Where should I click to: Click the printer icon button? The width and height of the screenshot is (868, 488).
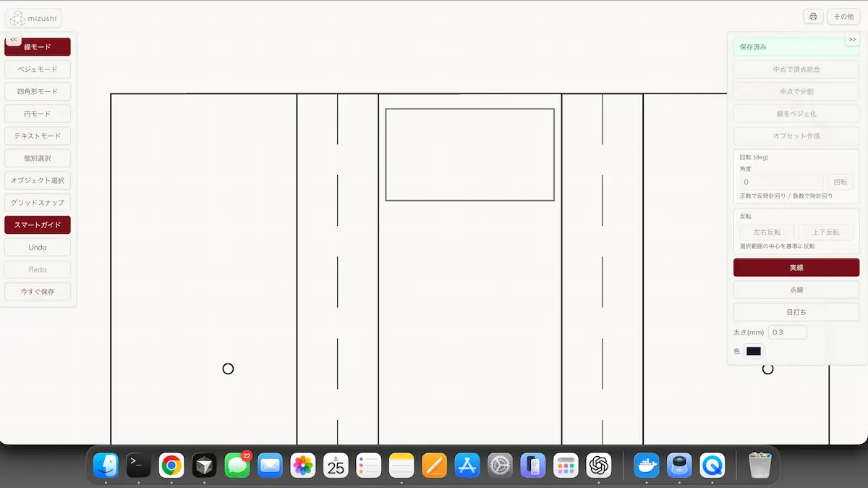(x=813, y=17)
